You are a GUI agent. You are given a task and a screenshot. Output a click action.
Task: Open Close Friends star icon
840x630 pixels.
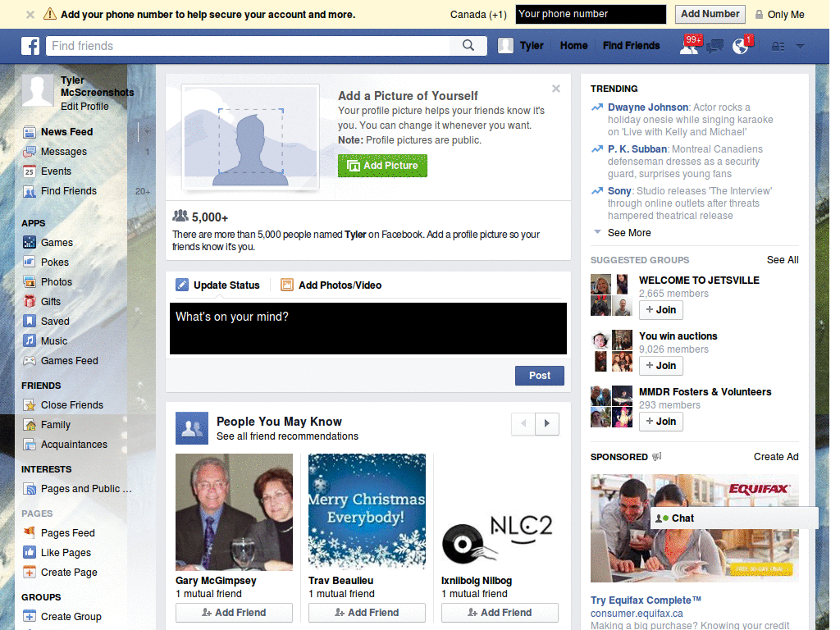(30, 405)
